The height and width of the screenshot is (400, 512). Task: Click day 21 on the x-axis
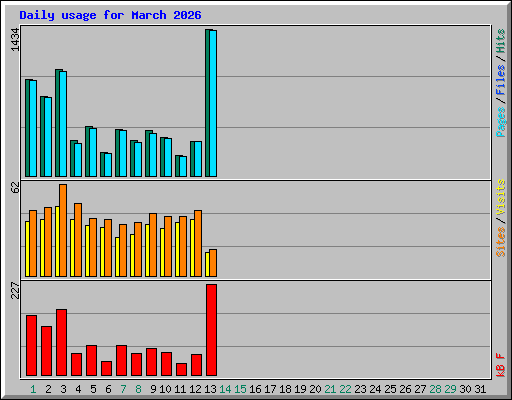pos(330,389)
